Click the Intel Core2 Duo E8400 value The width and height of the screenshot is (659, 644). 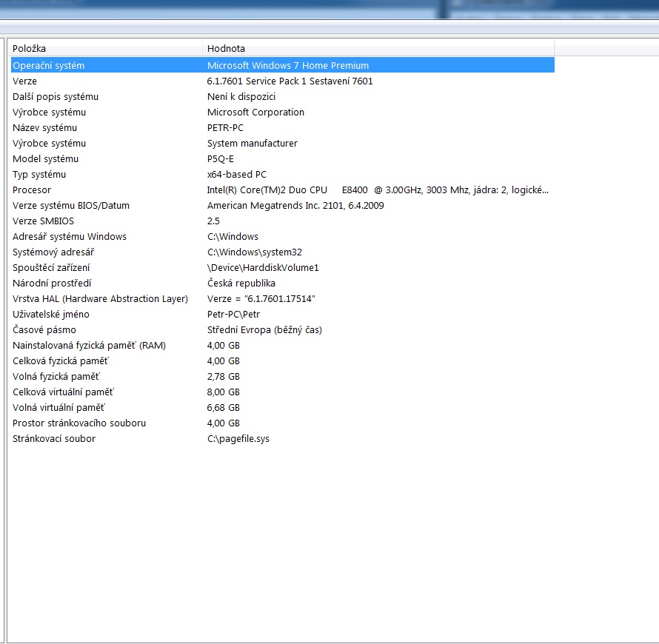[x=378, y=190]
